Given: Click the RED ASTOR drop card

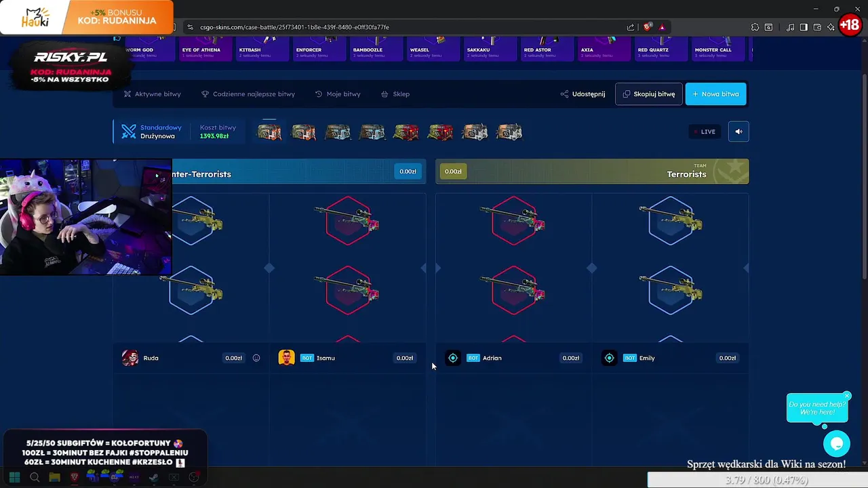Looking at the screenshot, I should pos(549,49).
